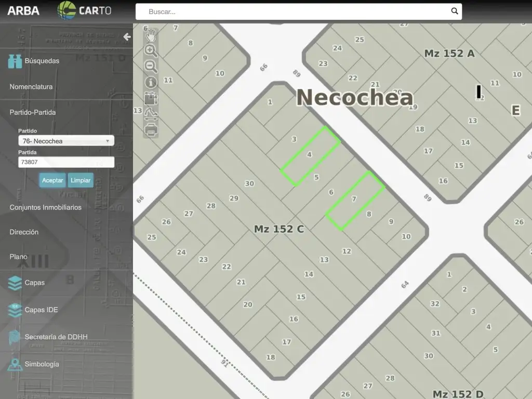Collapse sidebar with the left arrow
The width and height of the screenshot is (532, 399).
click(x=127, y=37)
